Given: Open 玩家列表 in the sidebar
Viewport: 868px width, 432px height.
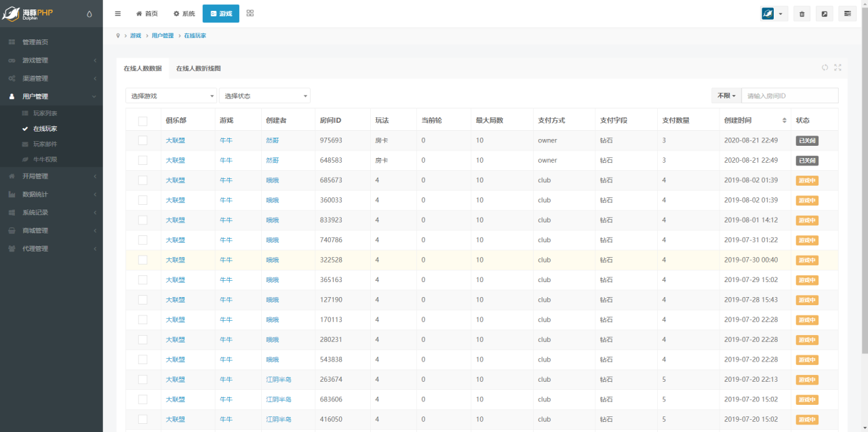Looking at the screenshot, I should (45, 113).
